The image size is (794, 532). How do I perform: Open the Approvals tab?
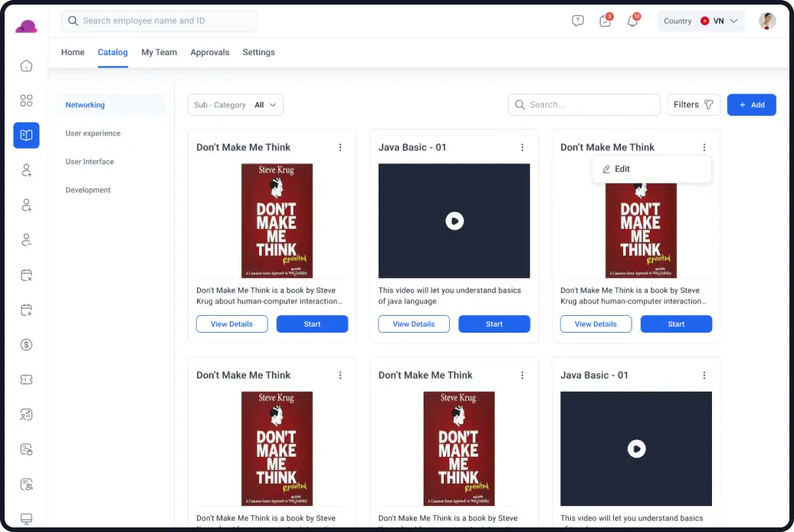pyautogui.click(x=210, y=52)
